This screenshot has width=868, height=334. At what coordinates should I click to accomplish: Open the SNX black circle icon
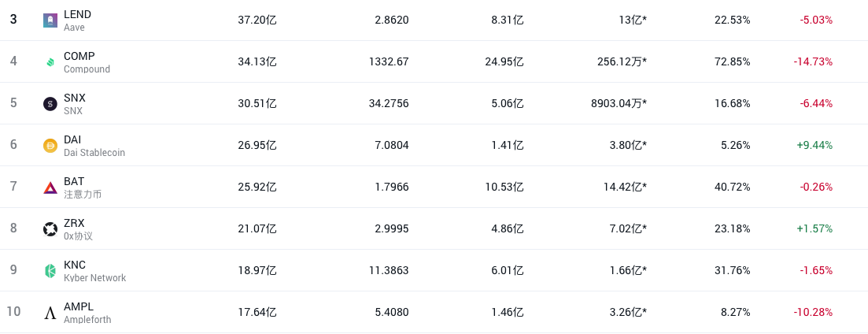point(50,103)
